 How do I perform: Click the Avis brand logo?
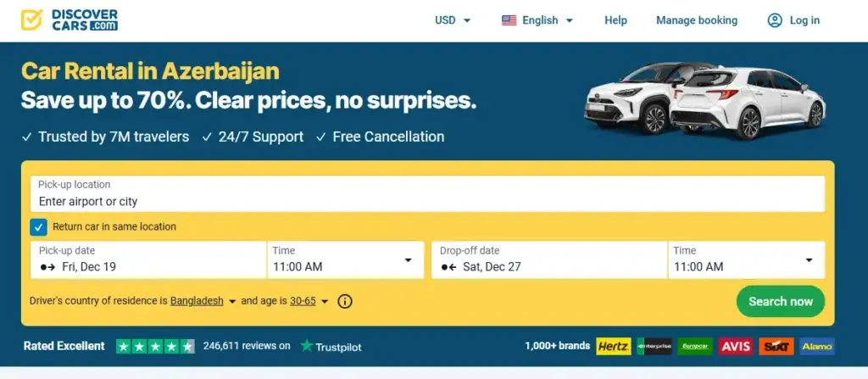tap(735, 346)
